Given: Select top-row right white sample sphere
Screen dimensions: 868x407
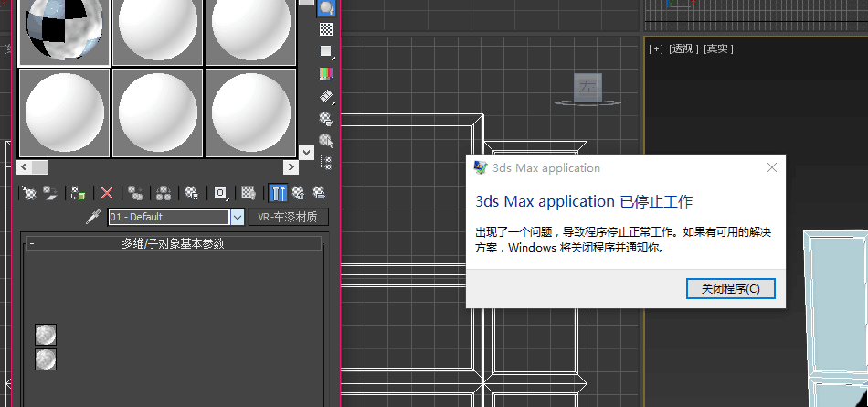Looking at the screenshot, I should [251, 32].
